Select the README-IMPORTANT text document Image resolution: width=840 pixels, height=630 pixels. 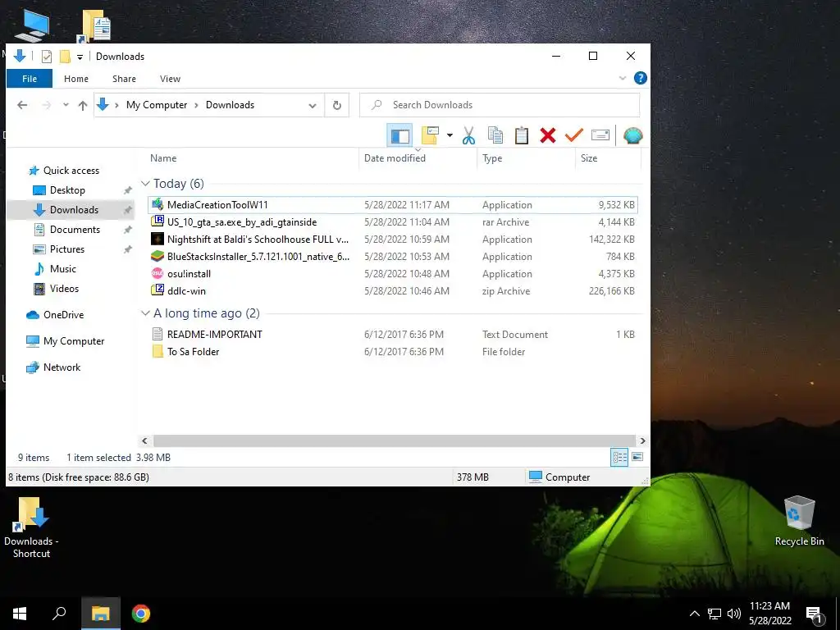coord(393,335)
